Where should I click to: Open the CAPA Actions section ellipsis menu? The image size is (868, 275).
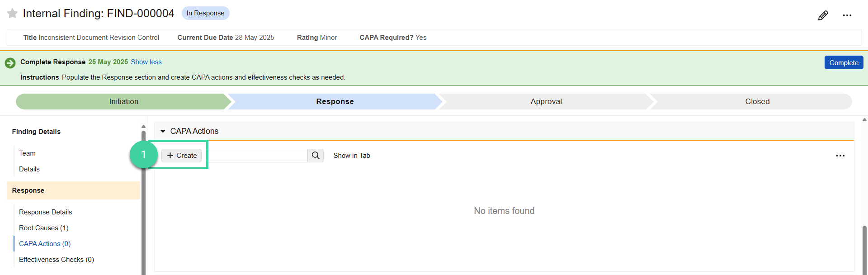[x=840, y=156]
